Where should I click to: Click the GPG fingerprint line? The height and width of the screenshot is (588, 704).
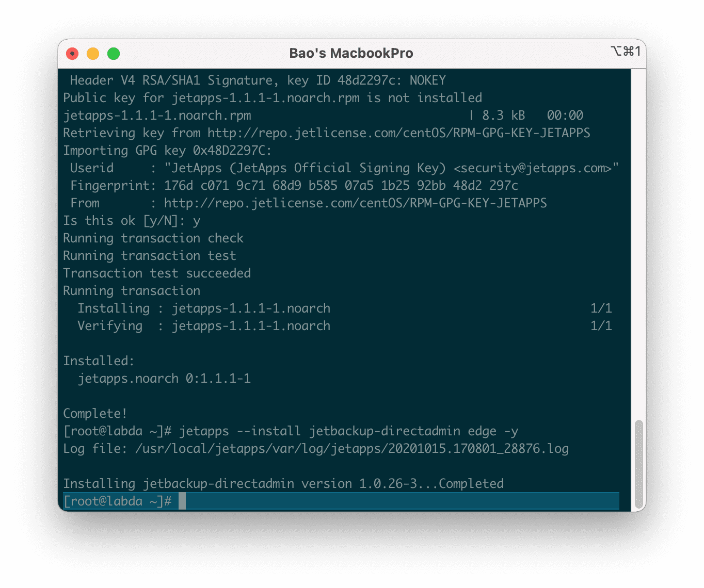tap(289, 185)
